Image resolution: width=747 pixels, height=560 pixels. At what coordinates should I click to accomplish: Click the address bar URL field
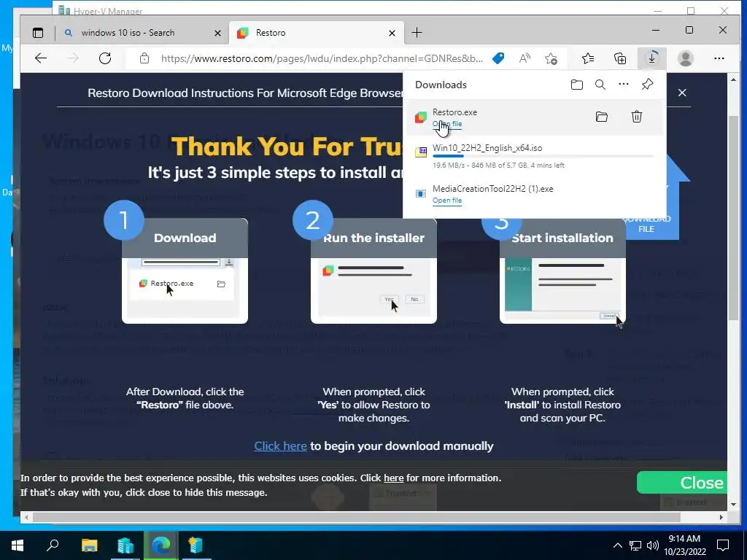pos(321,58)
